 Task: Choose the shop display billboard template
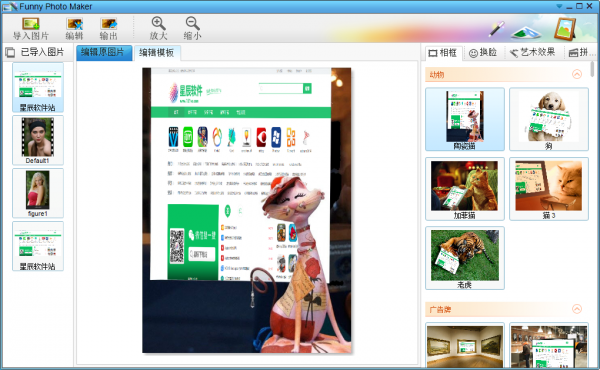[549, 346]
